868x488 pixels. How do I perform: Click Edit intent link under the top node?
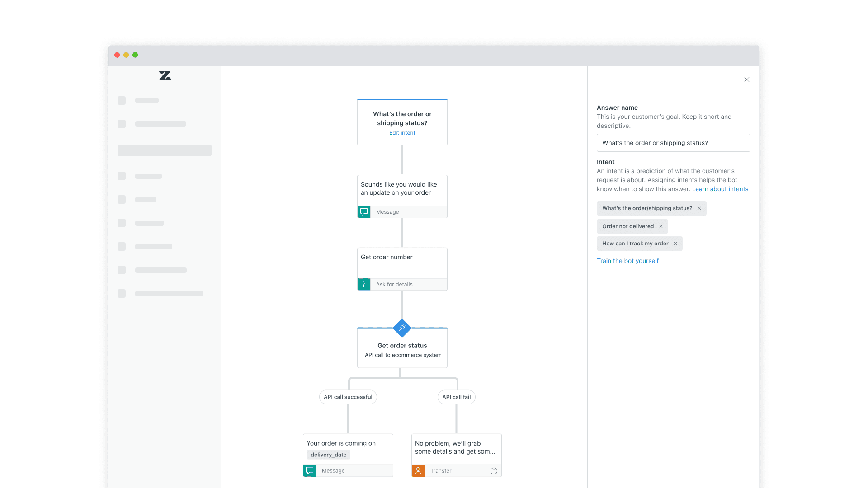402,132
